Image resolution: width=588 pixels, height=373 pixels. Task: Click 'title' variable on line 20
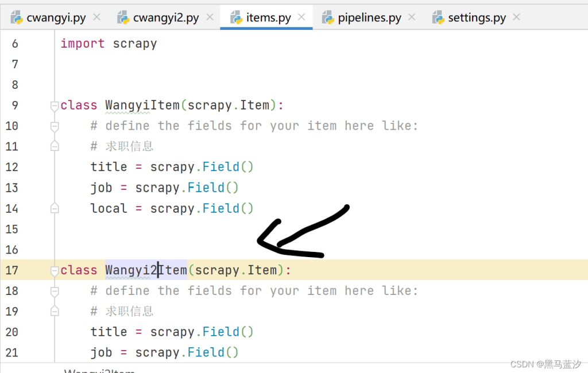[x=109, y=332]
